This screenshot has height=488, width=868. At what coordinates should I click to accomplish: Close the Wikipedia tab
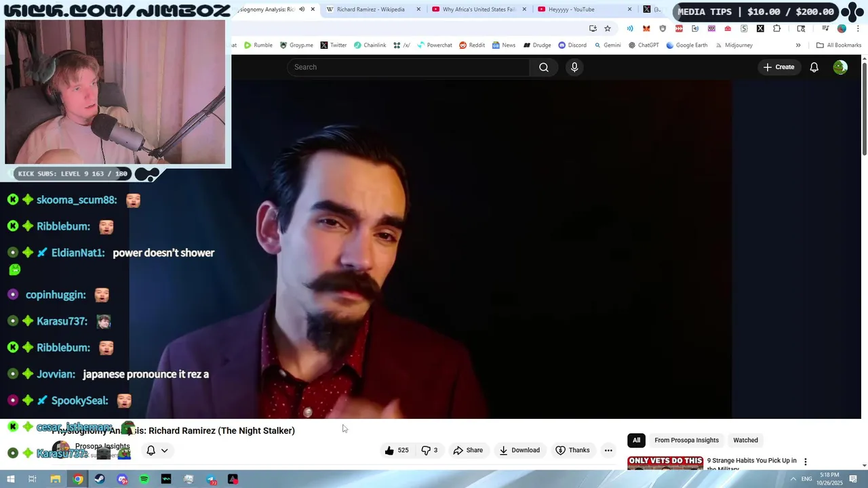coord(418,9)
